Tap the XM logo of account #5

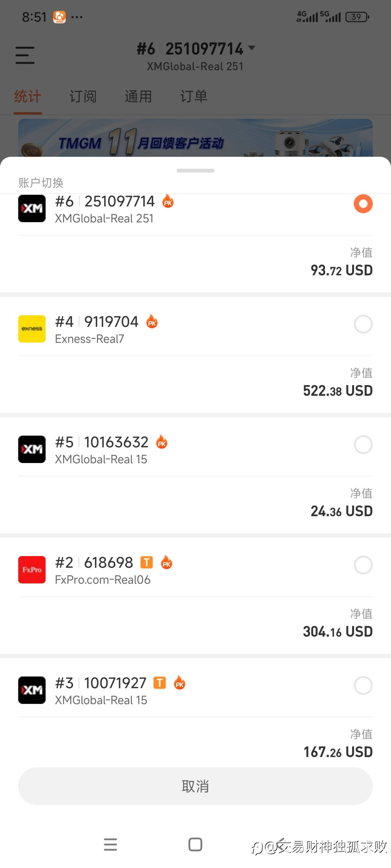(x=32, y=449)
